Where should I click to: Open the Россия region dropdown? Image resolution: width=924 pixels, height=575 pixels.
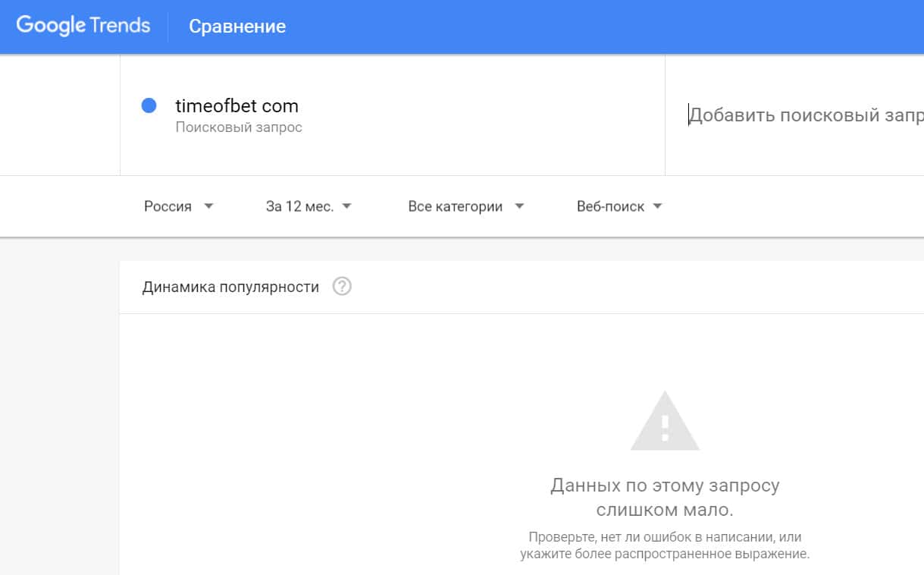[x=168, y=206]
